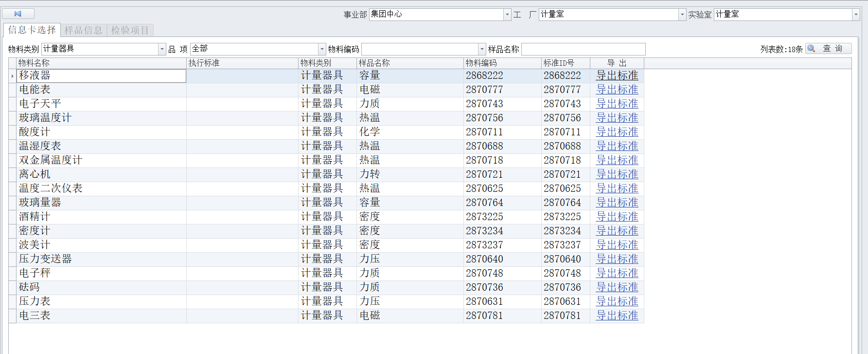
Task: Select the row indicator beside 移液器
Action: [x=13, y=76]
